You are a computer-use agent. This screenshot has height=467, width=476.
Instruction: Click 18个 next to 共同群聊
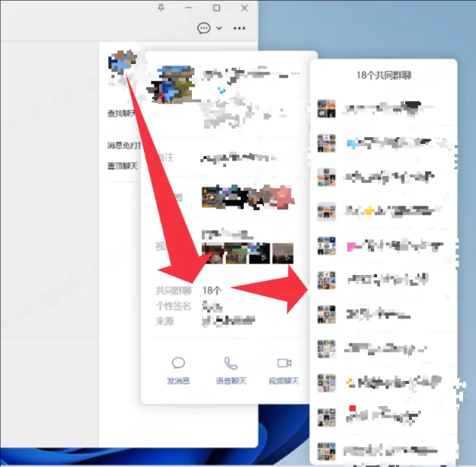click(212, 290)
